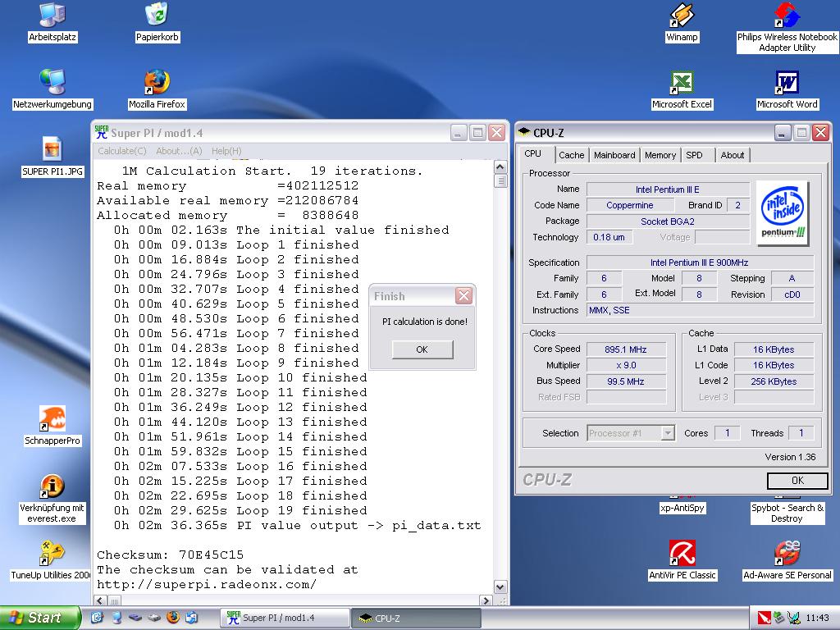Click the superpi.radeonx.com URL text

tap(207, 584)
